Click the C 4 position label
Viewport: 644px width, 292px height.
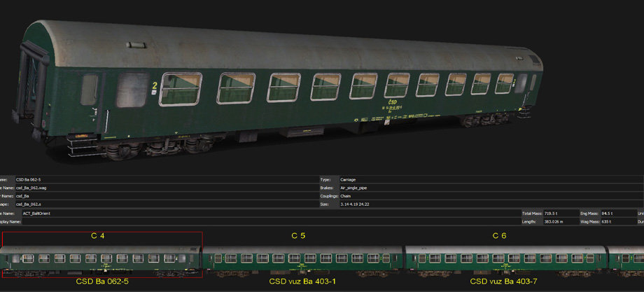(97, 236)
